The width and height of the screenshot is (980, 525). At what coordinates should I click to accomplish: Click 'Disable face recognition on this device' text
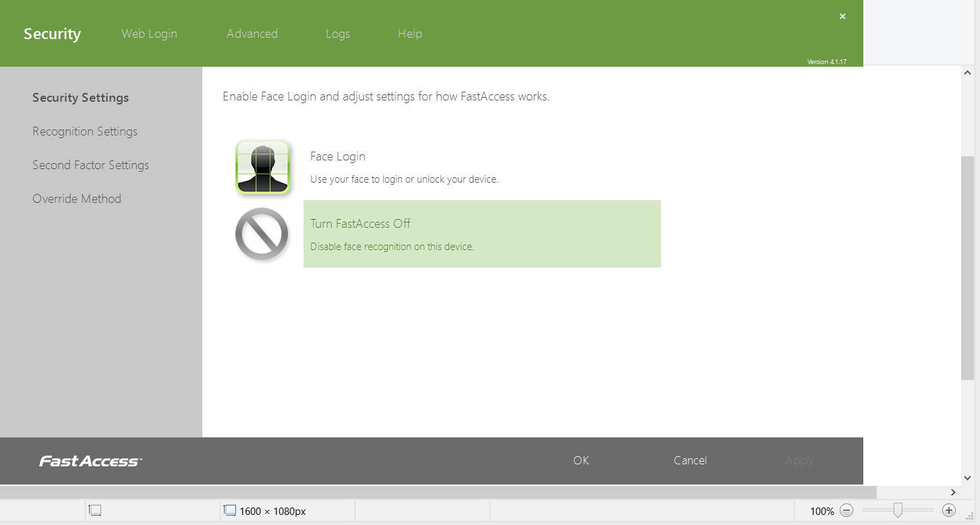pos(392,247)
